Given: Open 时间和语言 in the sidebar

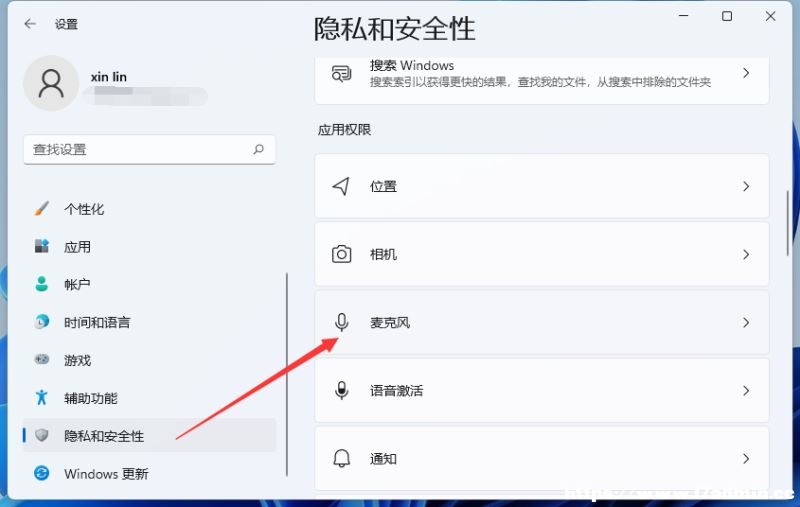Looking at the screenshot, I should coord(149,322).
